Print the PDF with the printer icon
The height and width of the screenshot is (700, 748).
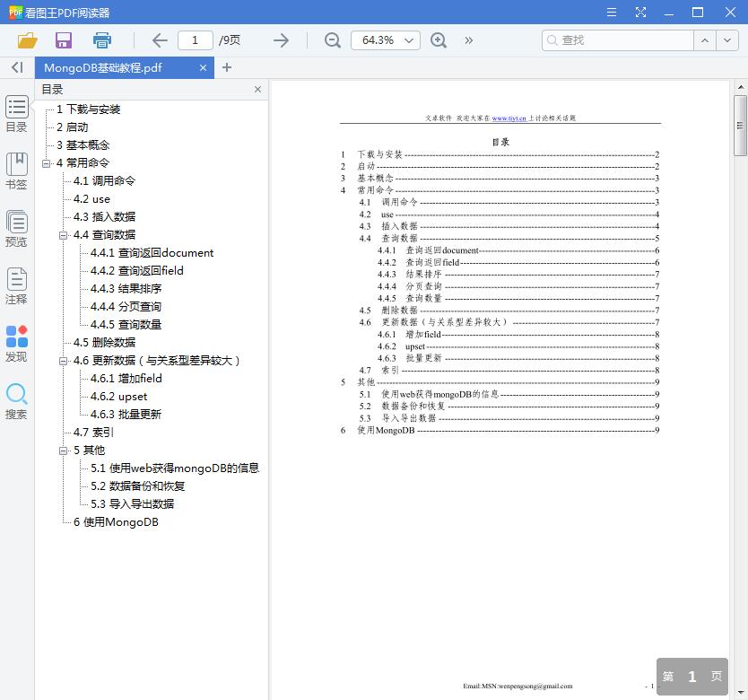point(101,40)
